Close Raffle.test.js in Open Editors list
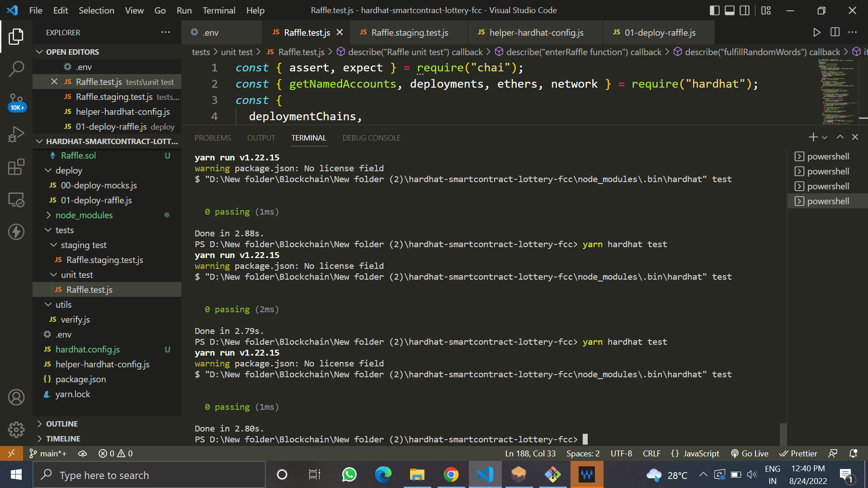Viewport: 868px width, 488px height. 54,82
